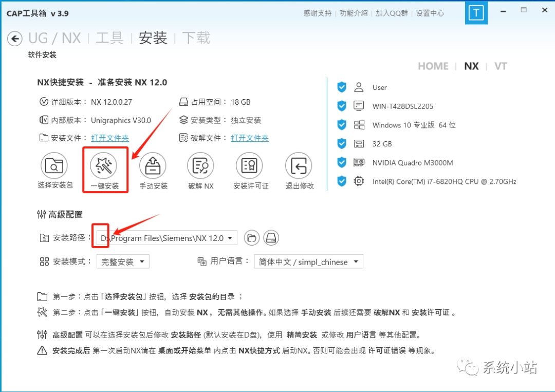The image size is (555, 392).
Task: Click 独立安装 install type value
Action: click(246, 120)
